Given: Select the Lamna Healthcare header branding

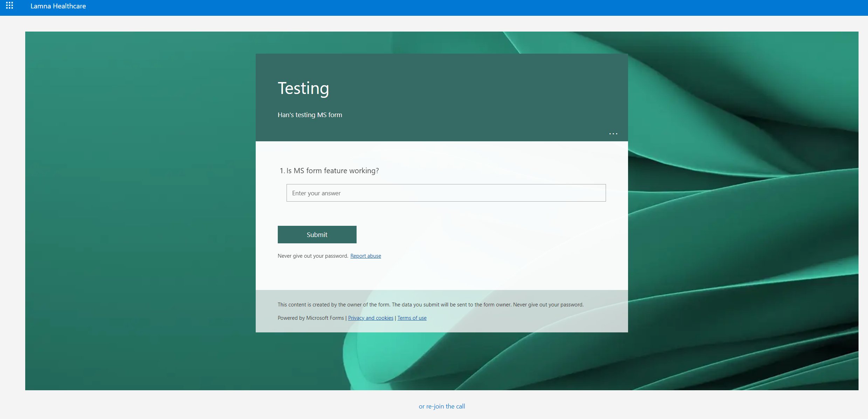Looking at the screenshot, I should tap(58, 6).
